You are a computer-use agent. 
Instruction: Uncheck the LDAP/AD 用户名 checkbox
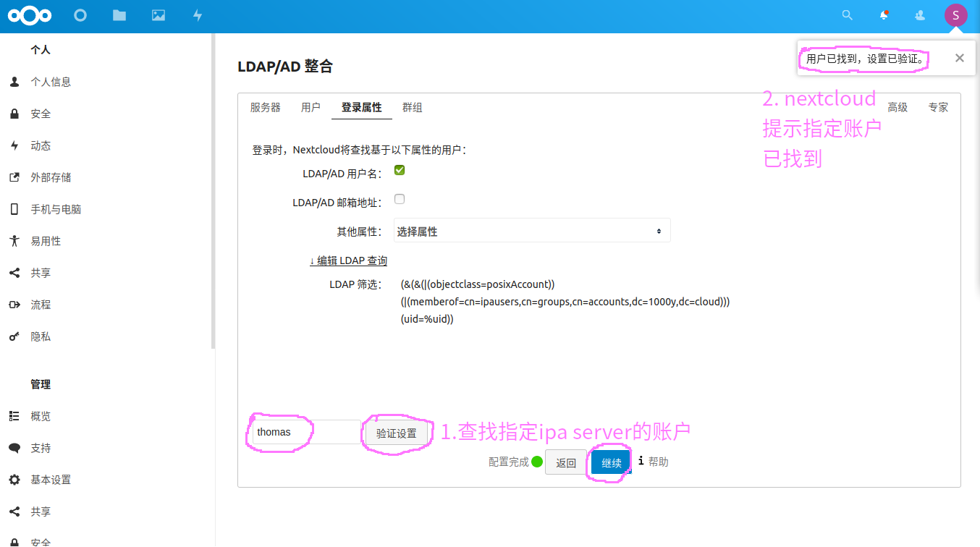click(x=399, y=170)
